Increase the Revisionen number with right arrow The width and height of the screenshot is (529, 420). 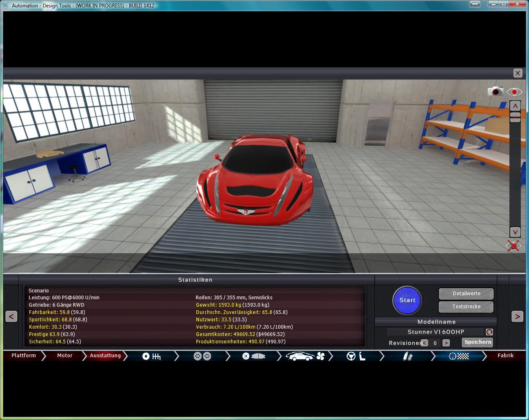coord(446,343)
